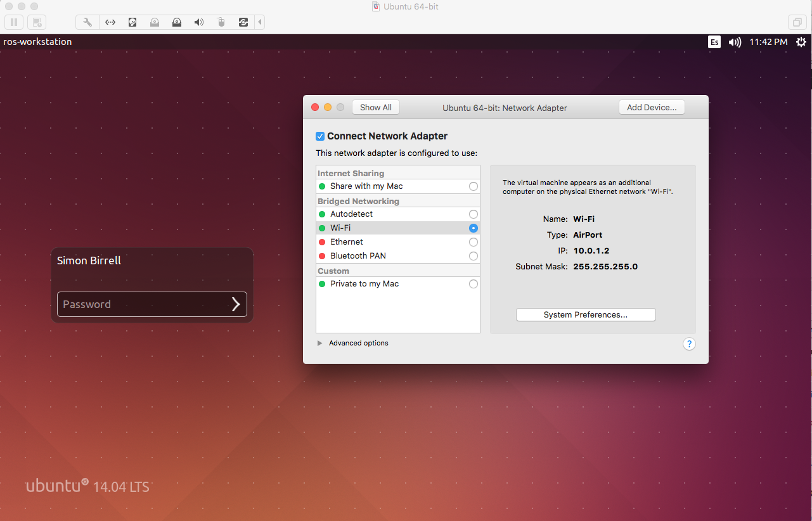Screen dimensions: 812x521
Task: Click Add Device... button
Action: 652,107
